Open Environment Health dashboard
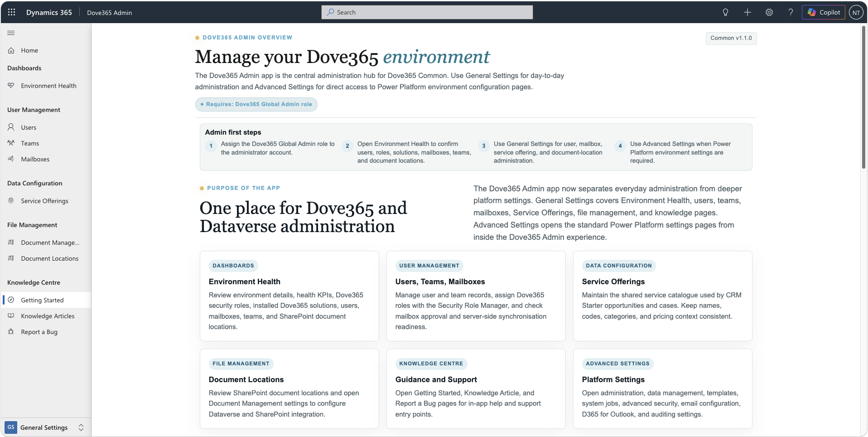The width and height of the screenshot is (868, 437). (x=46, y=86)
